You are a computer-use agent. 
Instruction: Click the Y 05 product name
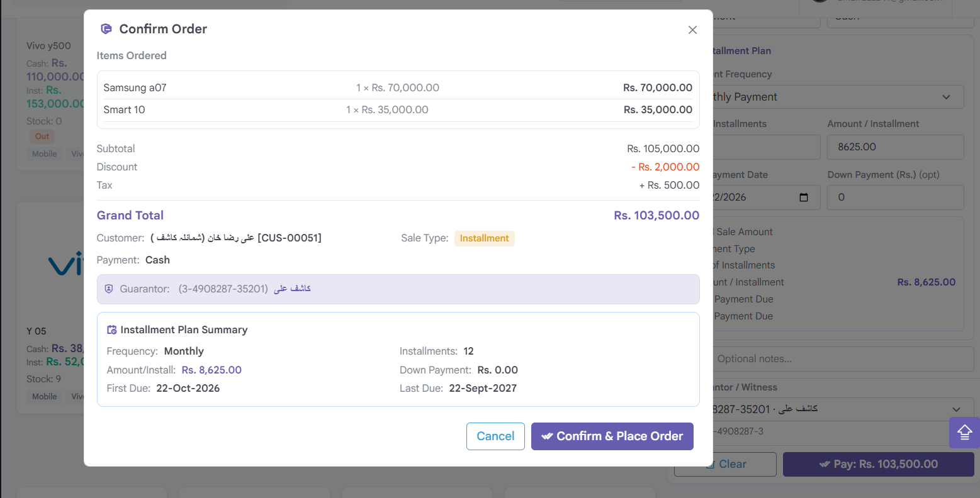tap(37, 331)
